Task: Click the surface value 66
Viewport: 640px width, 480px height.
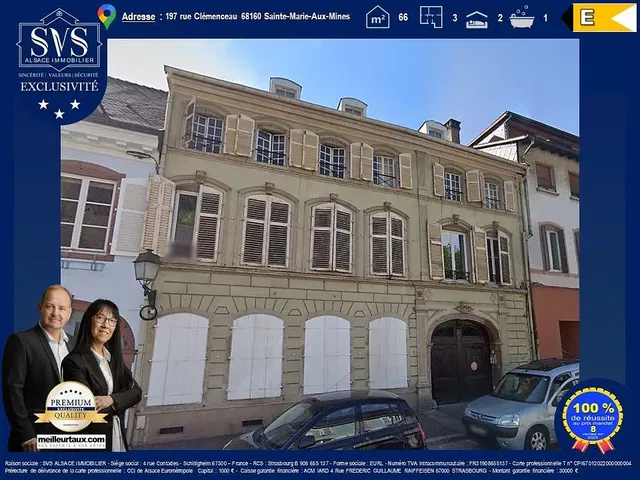Action: [x=403, y=18]
